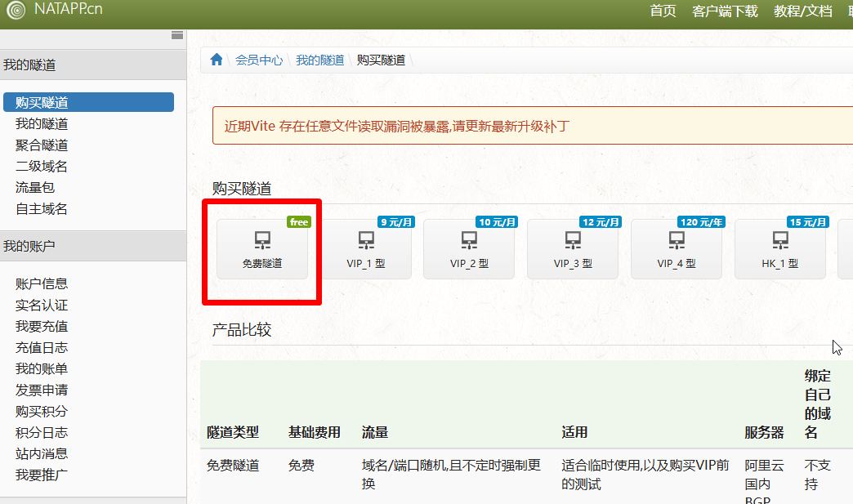Select 购买隧道 in the sidebar
This screenshot has height=504, width=853.
(x=89, y=102)
